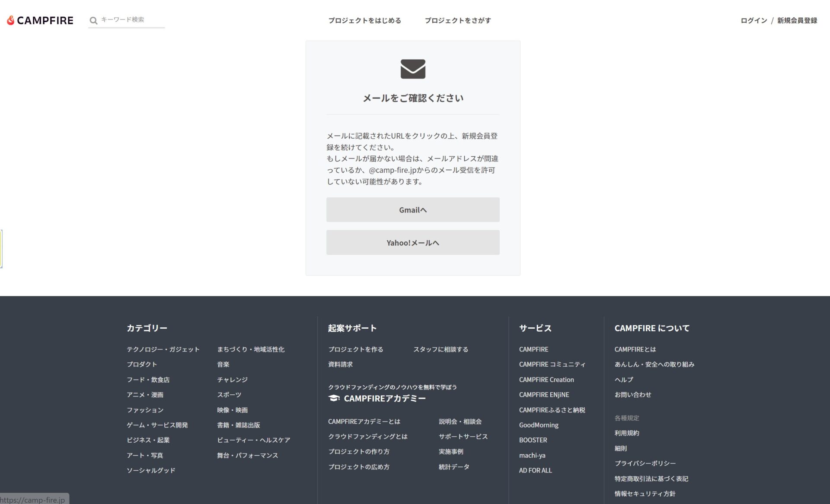Click the テクノロジー・ガジェット category
Viewport: 830px width, 504px height.
(x=163, y=349)
